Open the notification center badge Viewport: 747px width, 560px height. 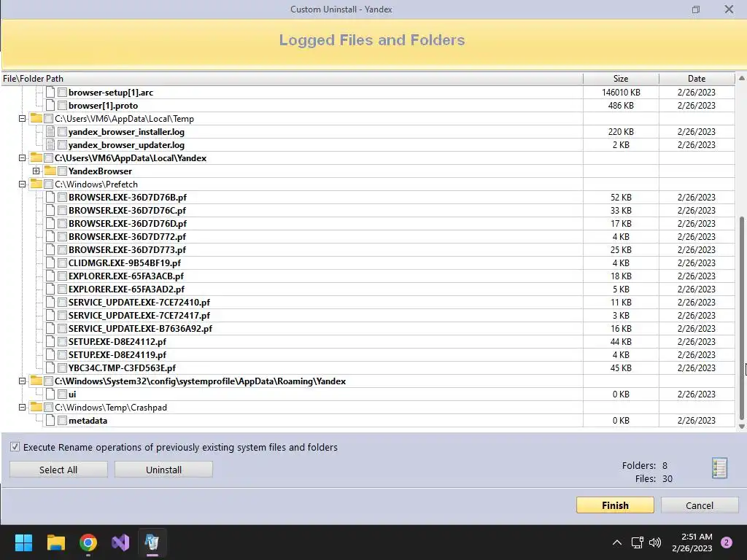(x=727, y=542)
